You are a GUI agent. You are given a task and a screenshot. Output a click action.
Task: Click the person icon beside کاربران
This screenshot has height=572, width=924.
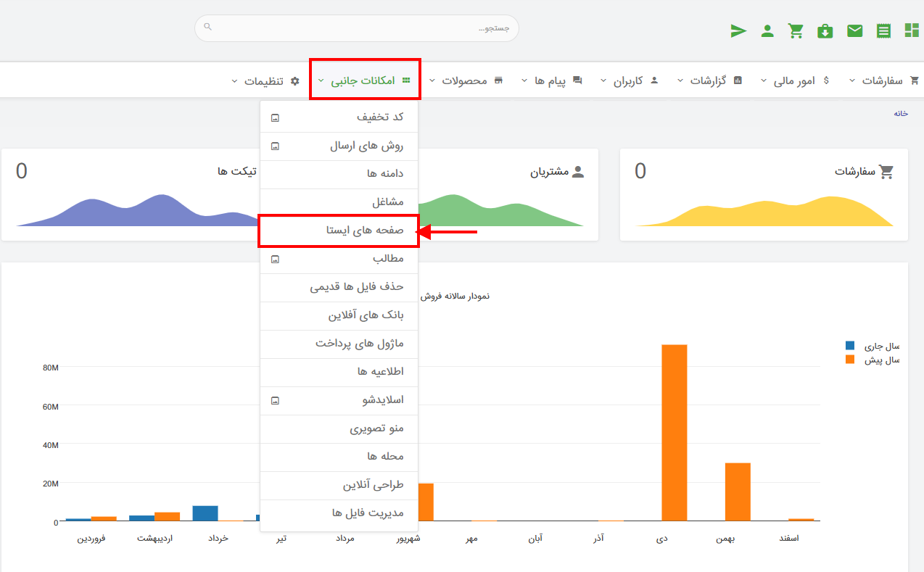(x=654, y=80)
